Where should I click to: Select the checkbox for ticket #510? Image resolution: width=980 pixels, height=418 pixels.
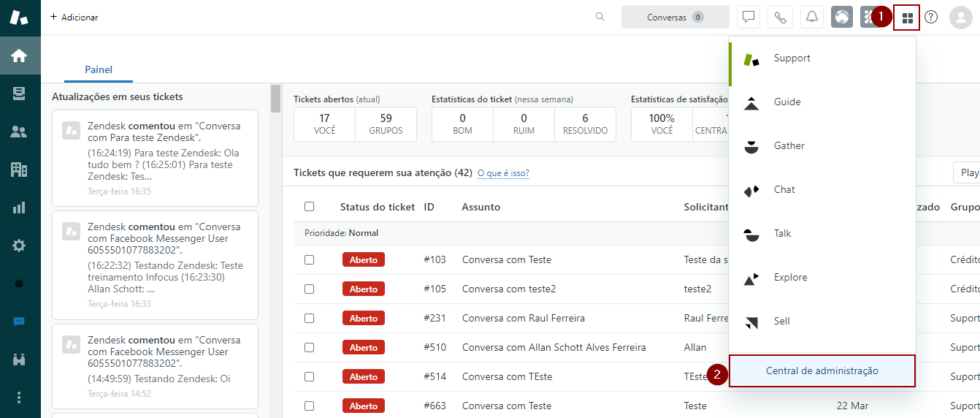(x=309, y=347)
